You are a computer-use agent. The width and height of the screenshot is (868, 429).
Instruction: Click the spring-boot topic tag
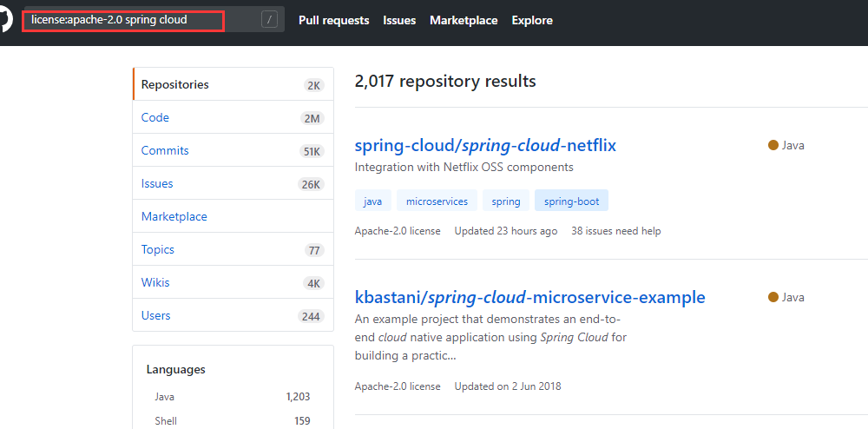click(x=571, y=201)
